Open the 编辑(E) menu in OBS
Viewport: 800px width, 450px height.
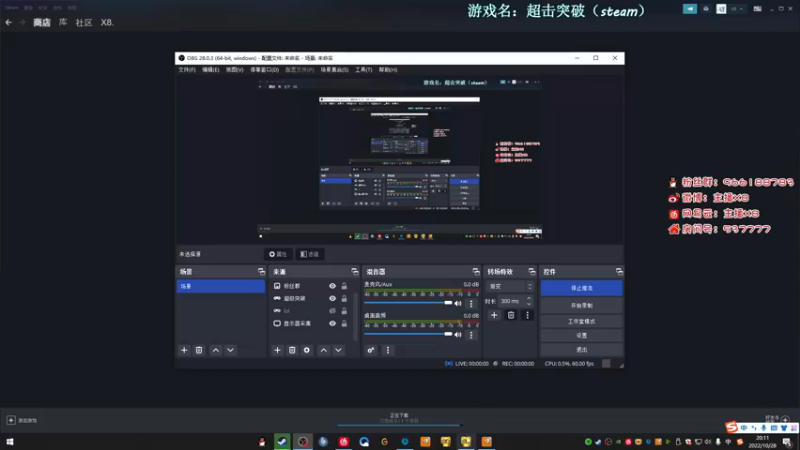coord(210,70)
